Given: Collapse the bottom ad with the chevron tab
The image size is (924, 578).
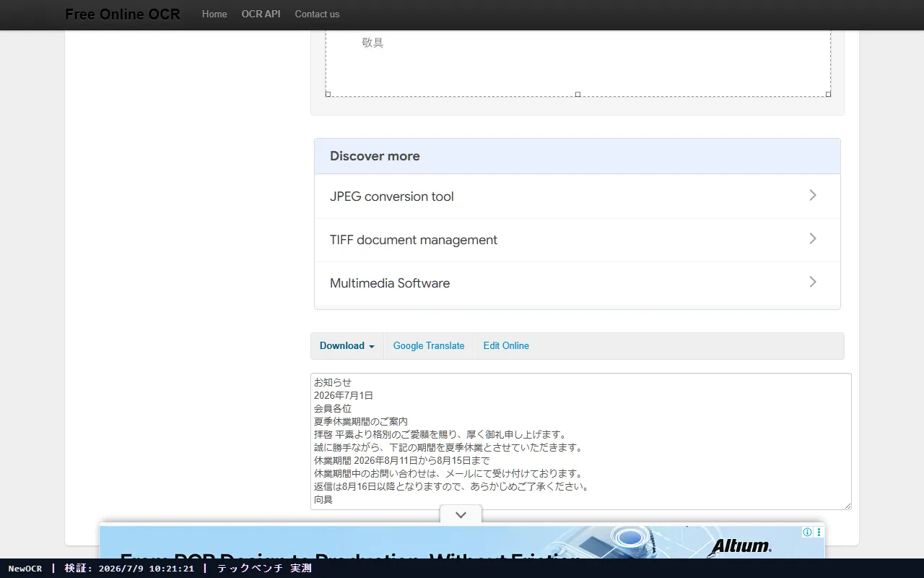Looking at the screenshot, I should click(x=461, y=515).
